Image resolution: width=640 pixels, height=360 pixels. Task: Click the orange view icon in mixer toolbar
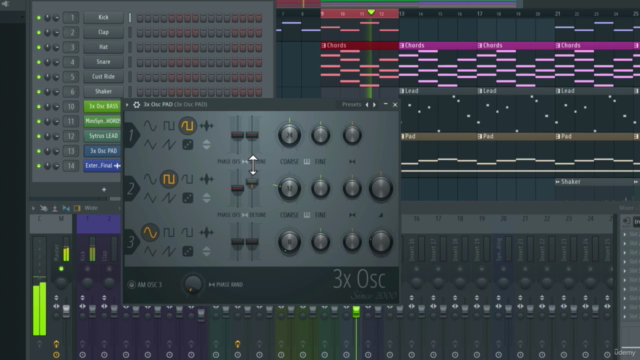click(x=77, y=208)
